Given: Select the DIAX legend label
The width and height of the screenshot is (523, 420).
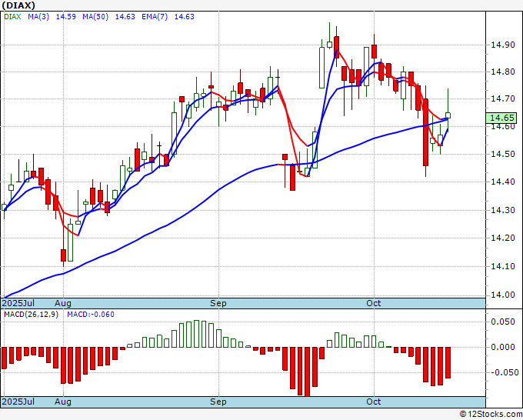Looking at the screenshot, I should (12, 17).
